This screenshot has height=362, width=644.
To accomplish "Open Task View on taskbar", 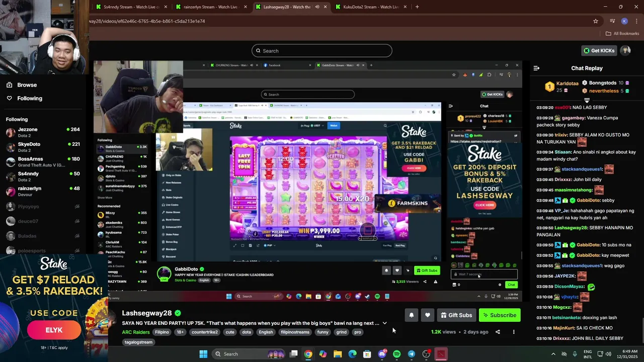I will (294, 354).
